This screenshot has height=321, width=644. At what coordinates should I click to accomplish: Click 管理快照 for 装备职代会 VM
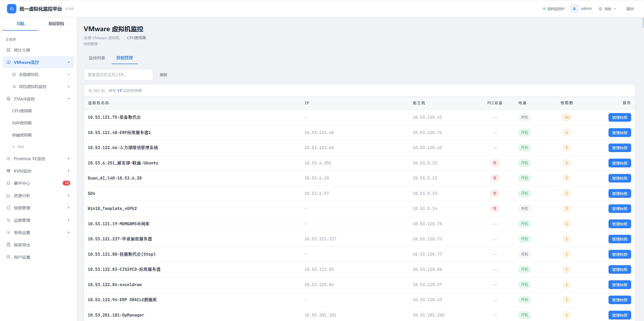coord(620,117)
